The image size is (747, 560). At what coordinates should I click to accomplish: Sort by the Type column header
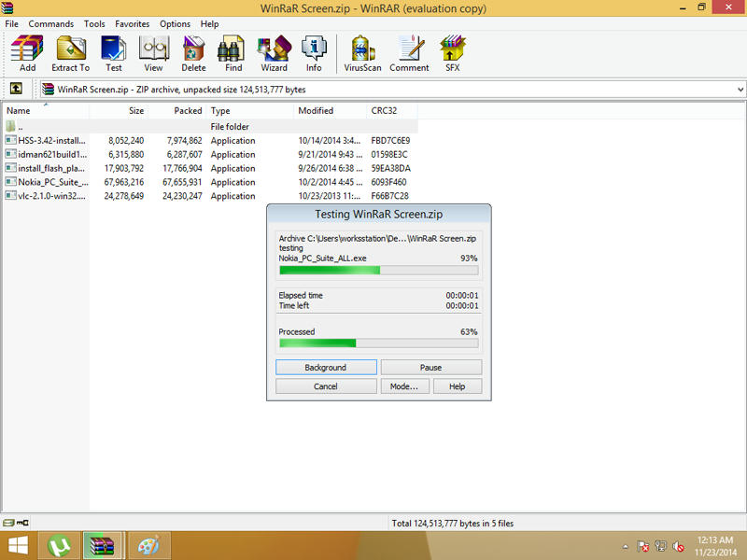(250, 110)
